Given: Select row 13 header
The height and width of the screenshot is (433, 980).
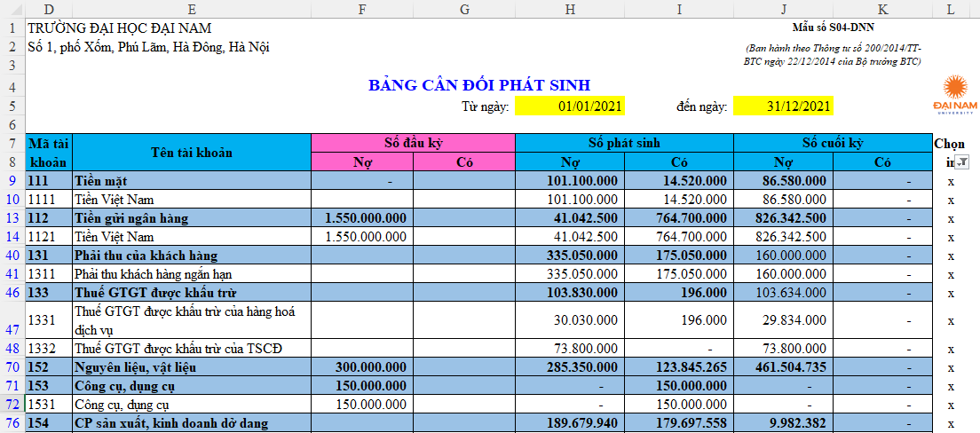Looking at the screenshot, I should point(12,218).
